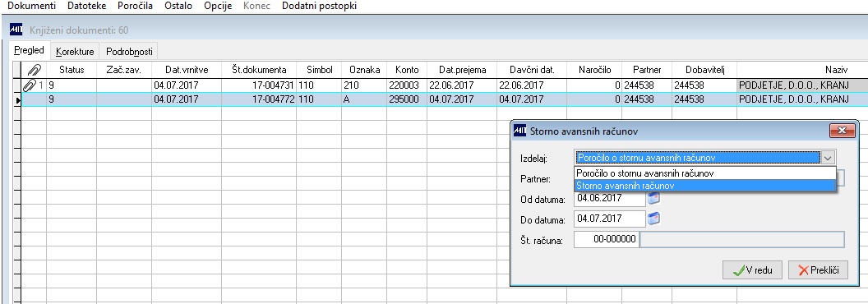Select document number cell 17-004731
Screen dimensions: 868x304
click(x=259, y=85)
